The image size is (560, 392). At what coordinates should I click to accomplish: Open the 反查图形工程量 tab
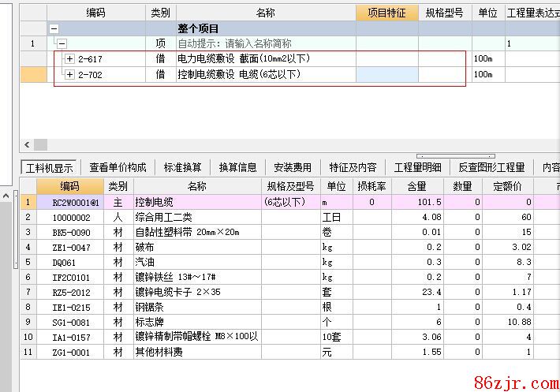tap(491, 167)
